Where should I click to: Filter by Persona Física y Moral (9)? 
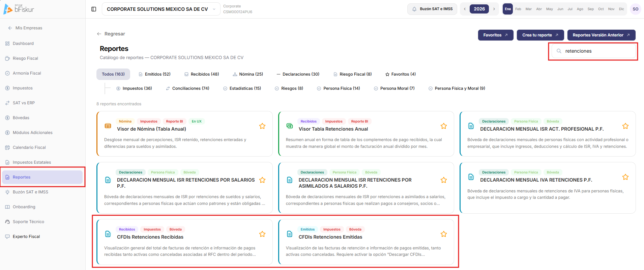[x=457, y=88]
